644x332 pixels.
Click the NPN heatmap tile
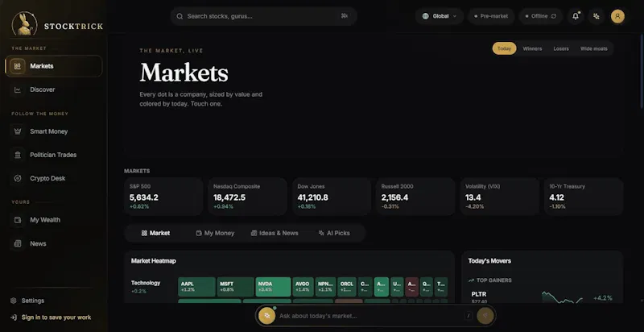(326, 287)
